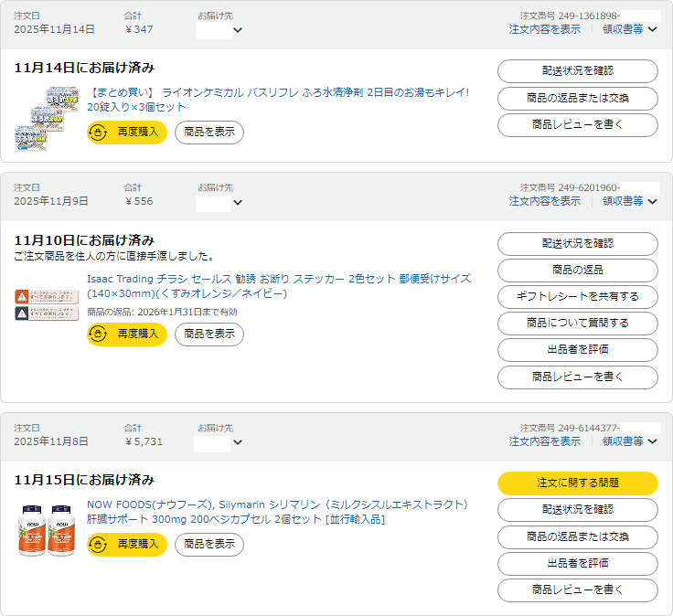Open the Isaac Trading sticker thumbnail
The image size is (673, 616).
point(46,304)
